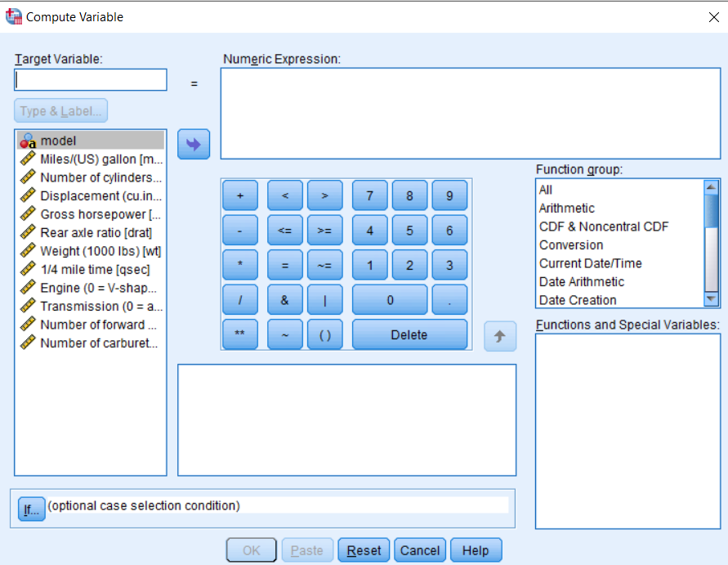Choose Current Date/Time function group
728x565 pixels.
coord(620,263)
